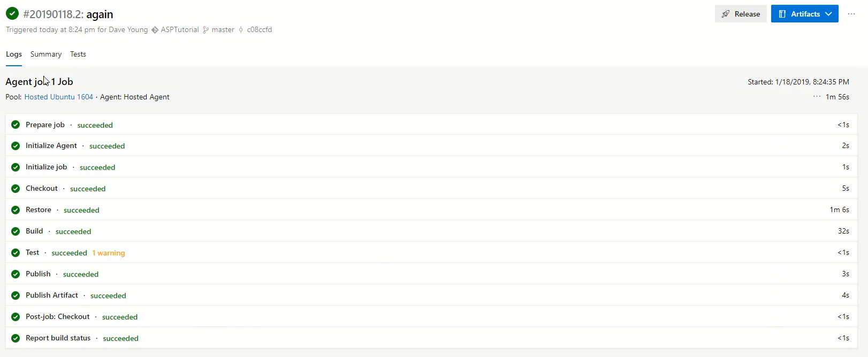
Task: Expand the Artifacts dropdown chevron
Action: click(x=828, y=14)
